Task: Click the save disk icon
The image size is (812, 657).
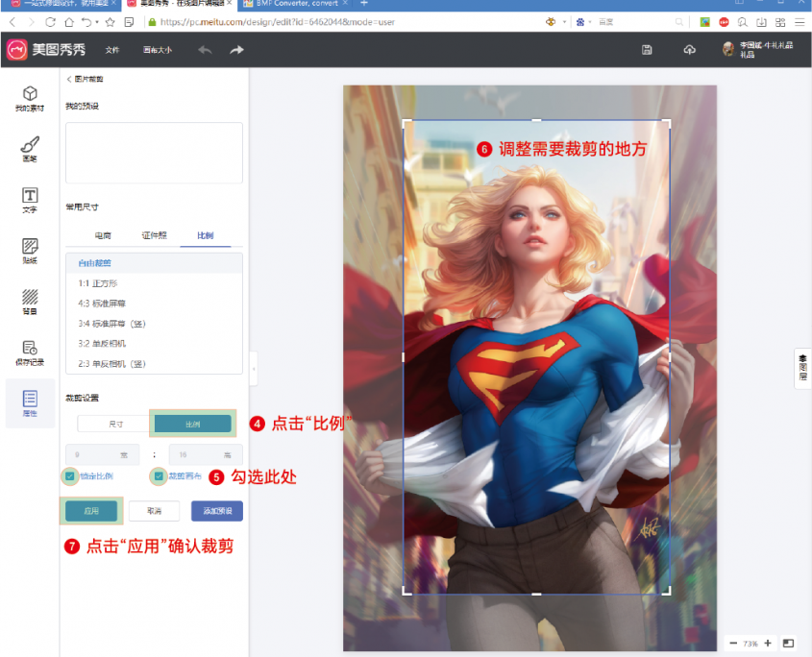Action: pyautogui.click(x=648, y=50)
